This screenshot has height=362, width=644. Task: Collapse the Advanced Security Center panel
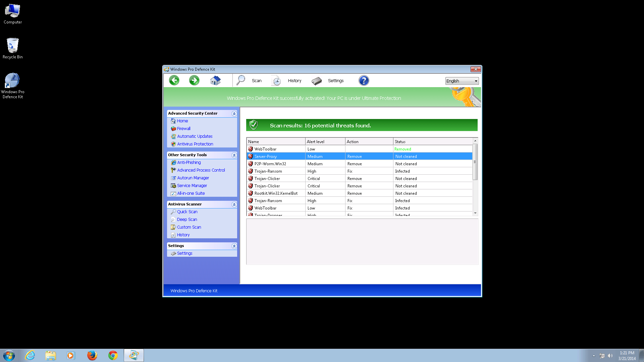pos(234,114)
